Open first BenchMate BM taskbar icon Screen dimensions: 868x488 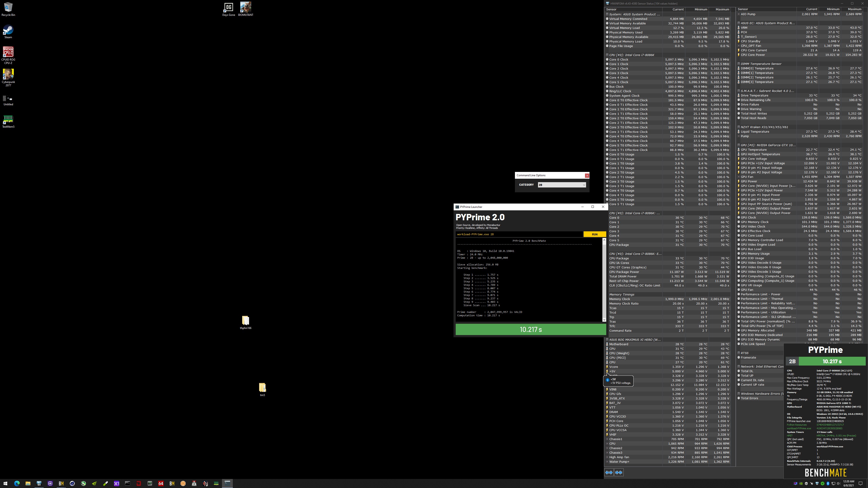61,483
